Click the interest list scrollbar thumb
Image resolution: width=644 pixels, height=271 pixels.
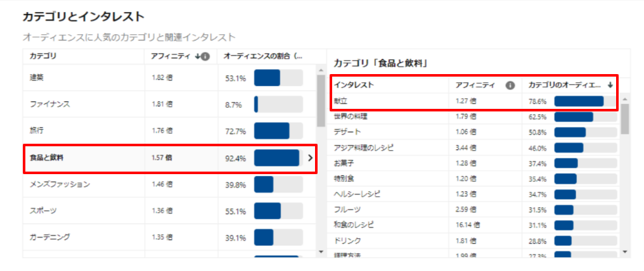click(x=626, y=118)
